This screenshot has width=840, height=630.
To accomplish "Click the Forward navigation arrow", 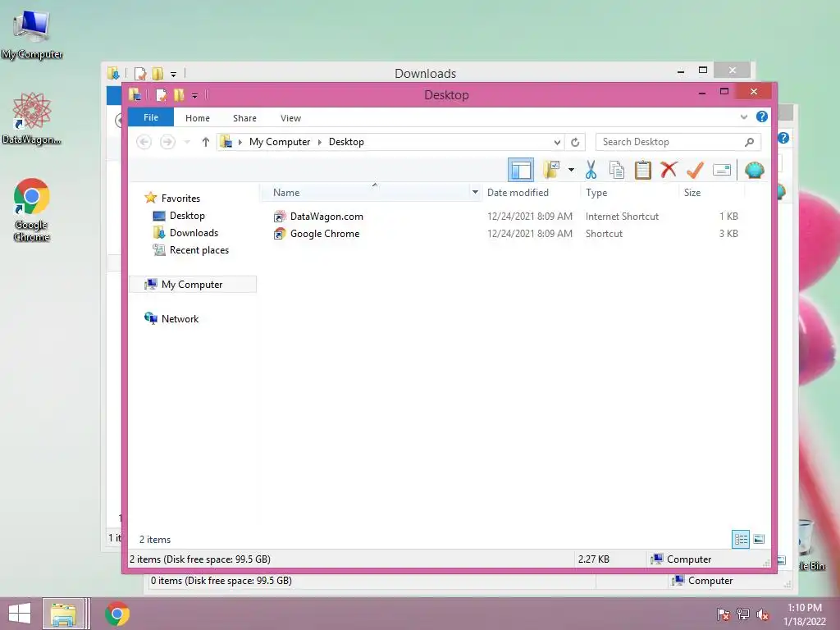I will (x=167, y=142).
